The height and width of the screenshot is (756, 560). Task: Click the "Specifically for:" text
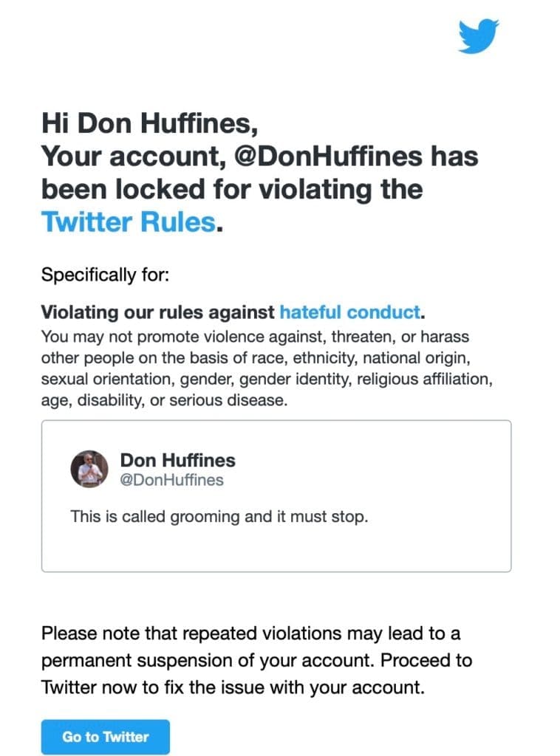point(106,275)
